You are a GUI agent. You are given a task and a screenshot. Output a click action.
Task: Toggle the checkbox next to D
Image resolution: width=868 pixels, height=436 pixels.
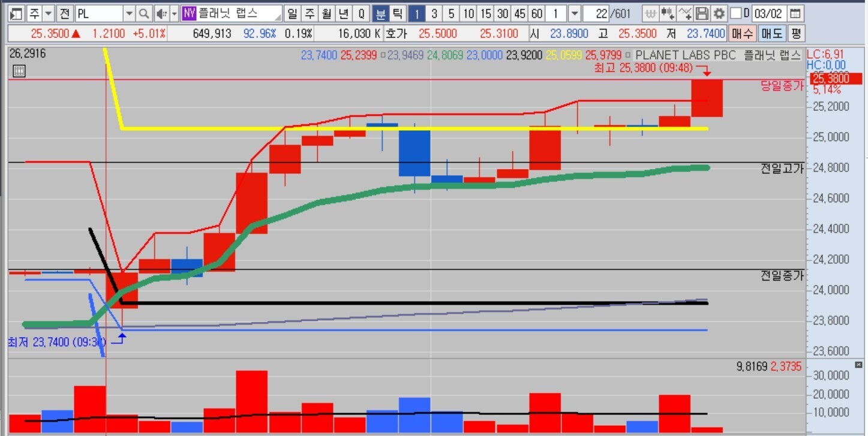click(x=735, y=13)
